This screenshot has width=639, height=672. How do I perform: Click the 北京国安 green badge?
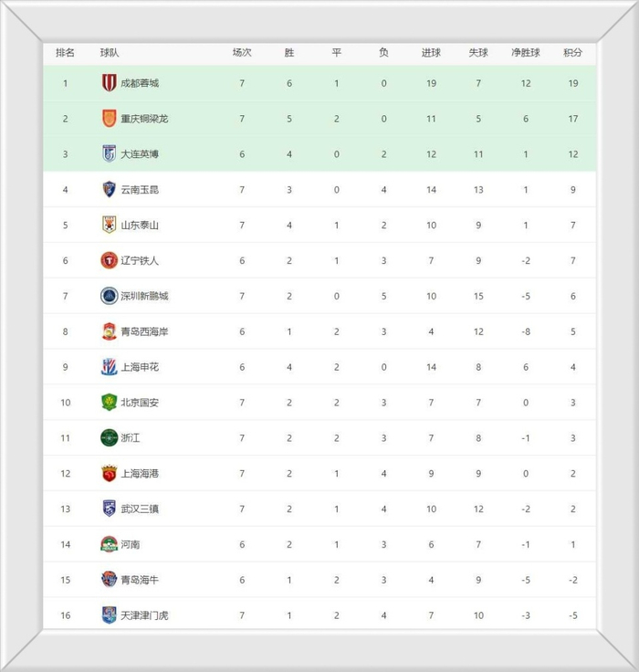[110, 403]
